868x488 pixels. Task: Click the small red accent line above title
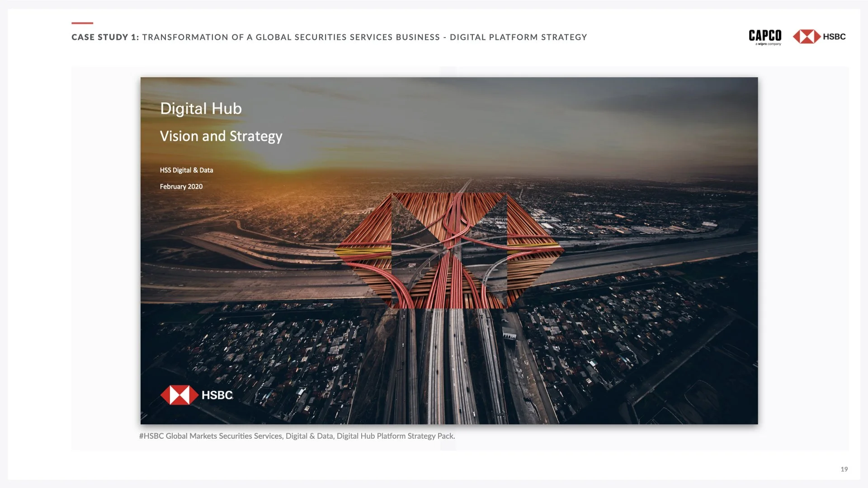click(x=82, y=23)
